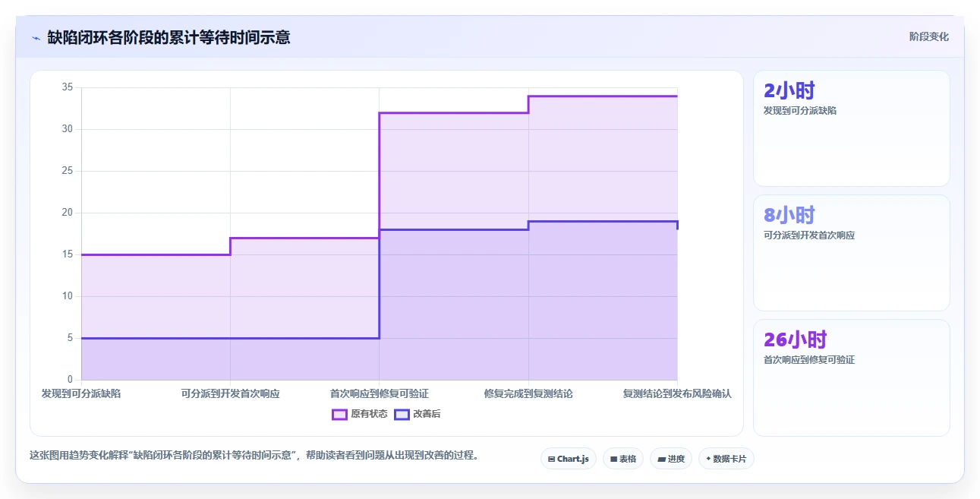Click the title 缺陷闭环各阶段的累计等待时间示意

169,37
